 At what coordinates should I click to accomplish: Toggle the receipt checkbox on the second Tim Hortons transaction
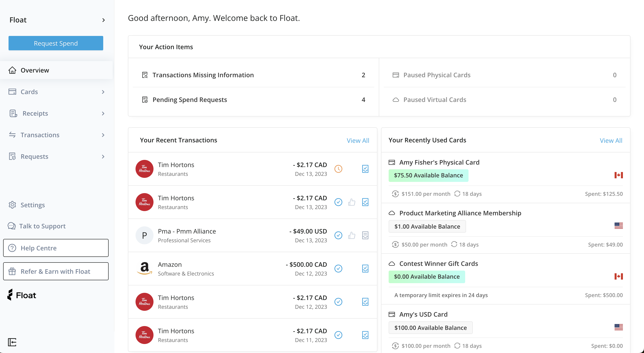tap(365, 202)
